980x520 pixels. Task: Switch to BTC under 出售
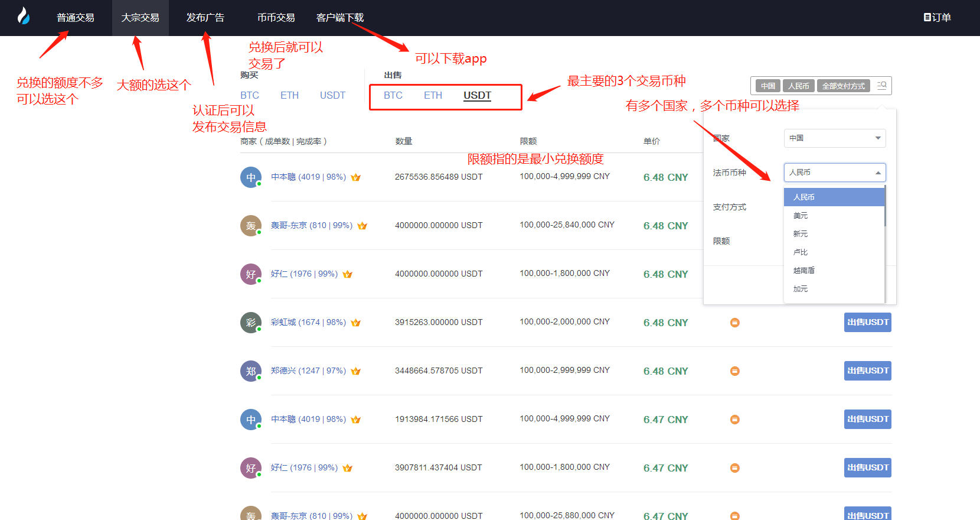coord(393,95)
